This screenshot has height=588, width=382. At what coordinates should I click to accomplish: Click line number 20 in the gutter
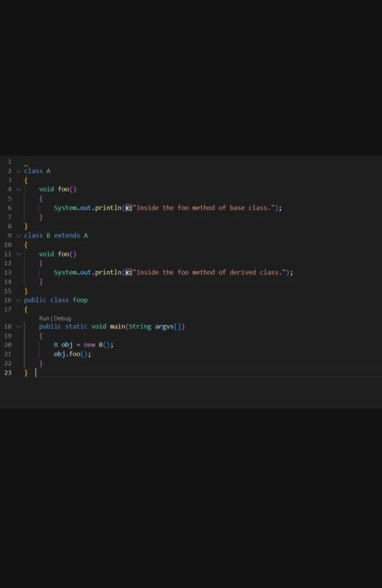coord(8,345)
